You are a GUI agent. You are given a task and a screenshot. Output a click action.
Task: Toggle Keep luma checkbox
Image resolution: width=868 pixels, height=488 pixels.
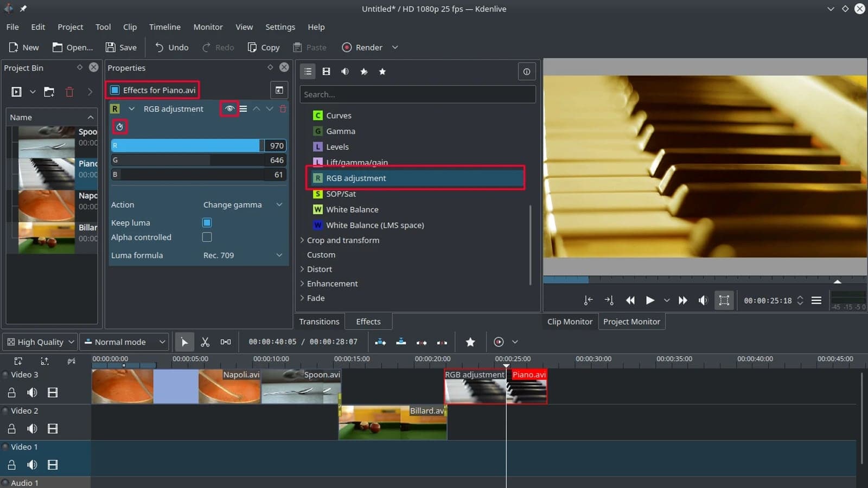pos(207,223)
